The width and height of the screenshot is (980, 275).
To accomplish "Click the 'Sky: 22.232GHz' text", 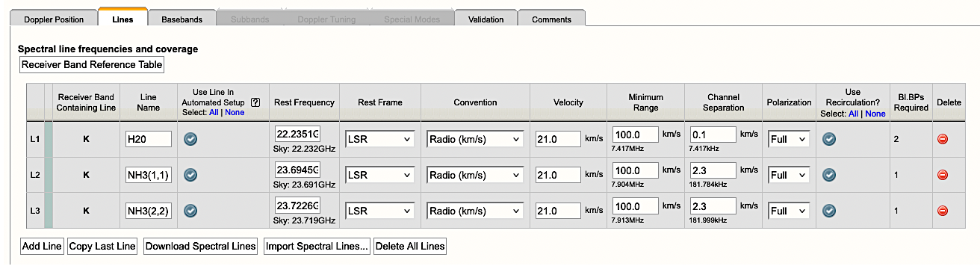I will (x=305, y=149).
